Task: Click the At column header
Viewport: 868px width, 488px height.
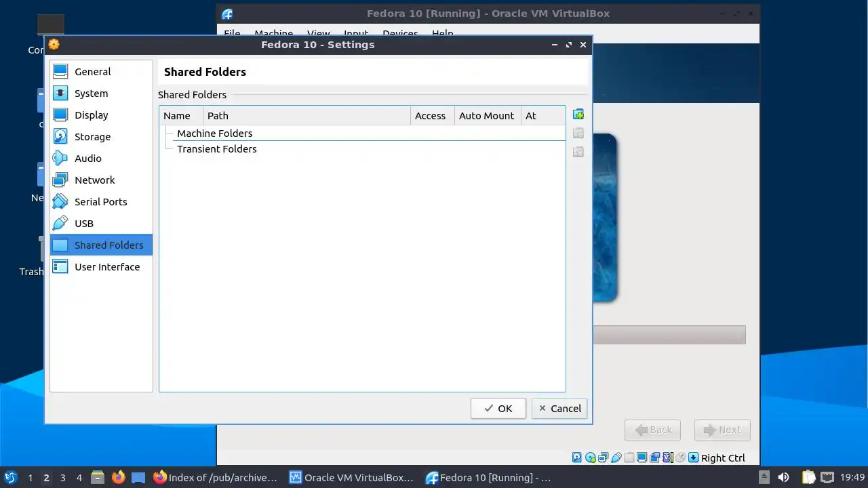Action: click(542, 116)
